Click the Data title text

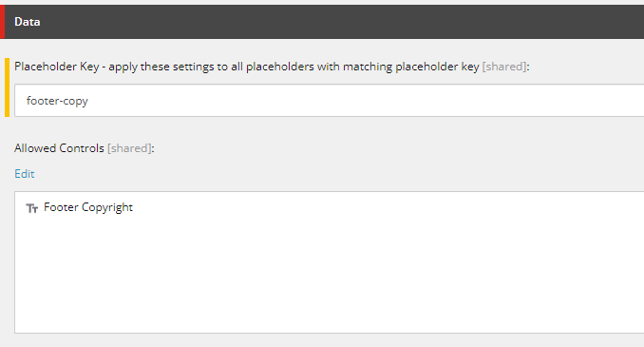28,22
